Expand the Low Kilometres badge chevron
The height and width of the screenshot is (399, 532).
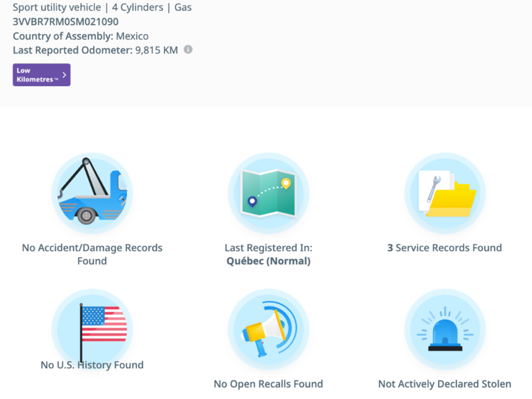tap(64, 75)
